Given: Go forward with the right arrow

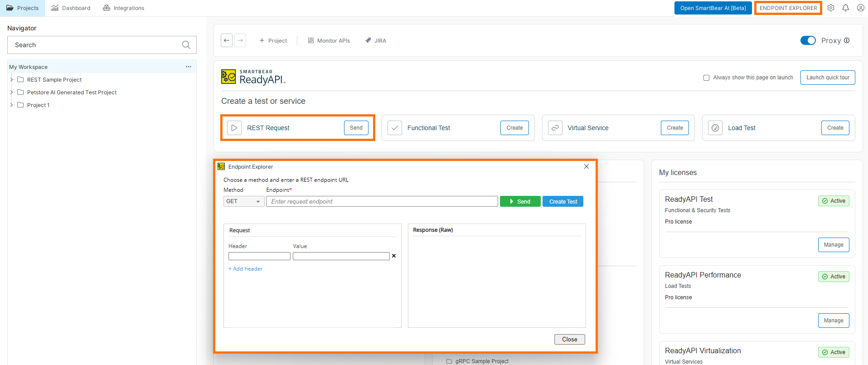Looking at the screenshot, I should 240,40.
